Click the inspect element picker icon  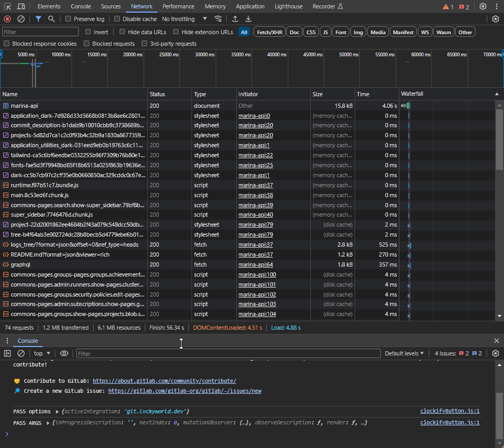tap(7, 6)
